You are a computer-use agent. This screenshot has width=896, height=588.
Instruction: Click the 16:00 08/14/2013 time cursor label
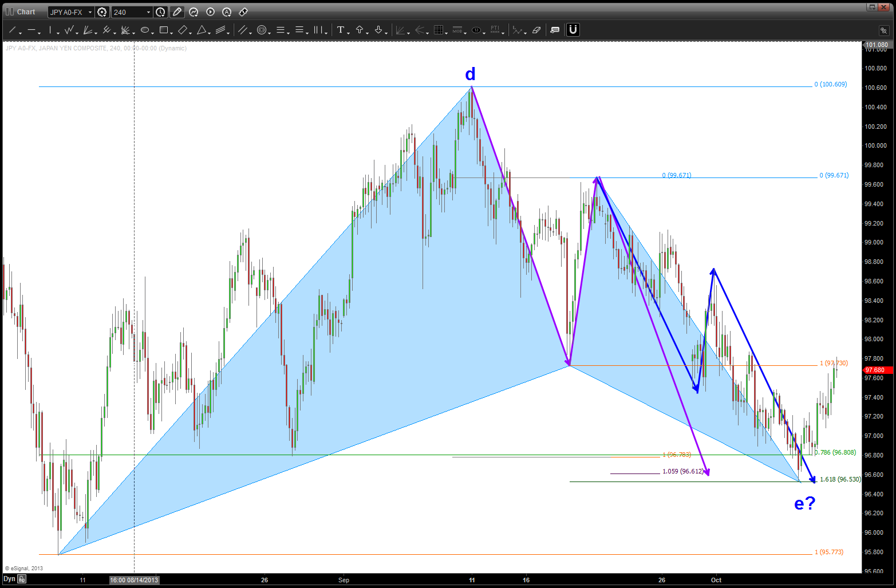click(134, 580)
